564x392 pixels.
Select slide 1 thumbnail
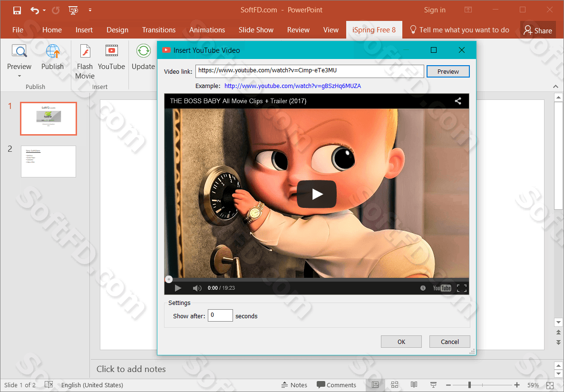(x=49, y=118)
